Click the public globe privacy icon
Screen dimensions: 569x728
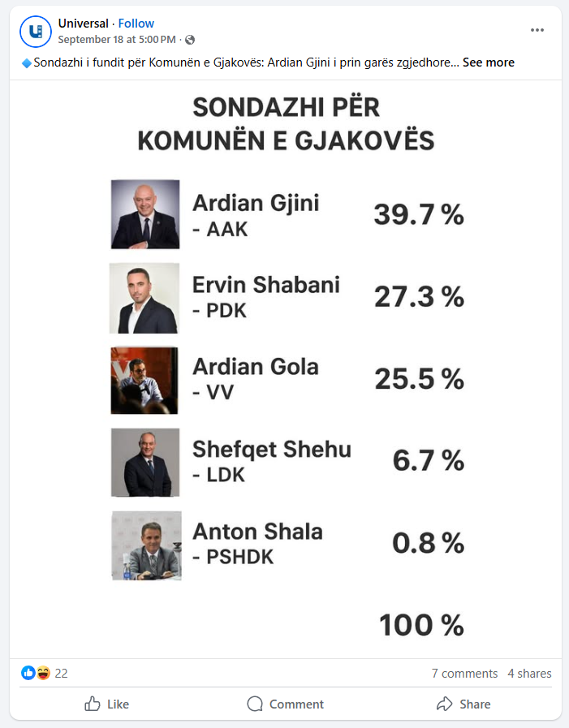click(190, 40)
